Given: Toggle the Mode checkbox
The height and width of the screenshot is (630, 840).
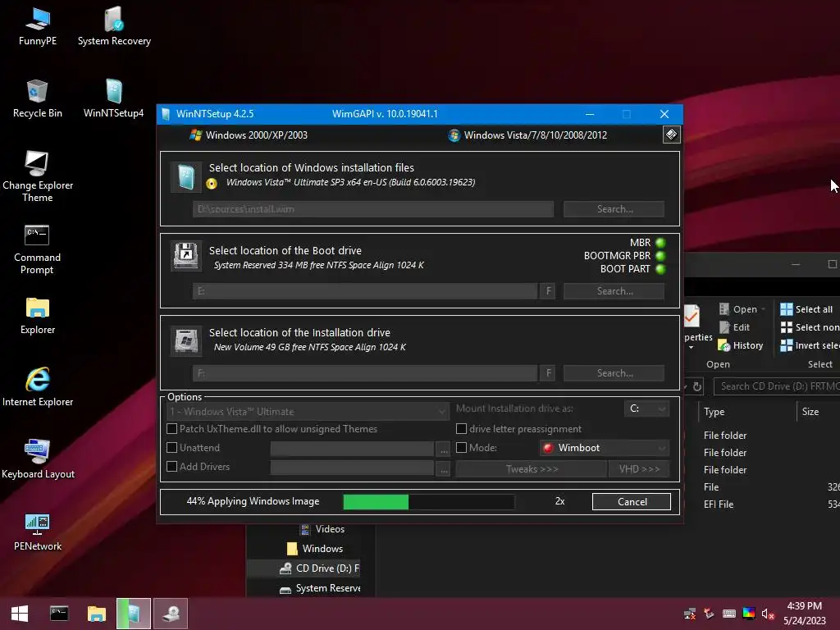Looking at the screenshot, I should coord(461,447).
